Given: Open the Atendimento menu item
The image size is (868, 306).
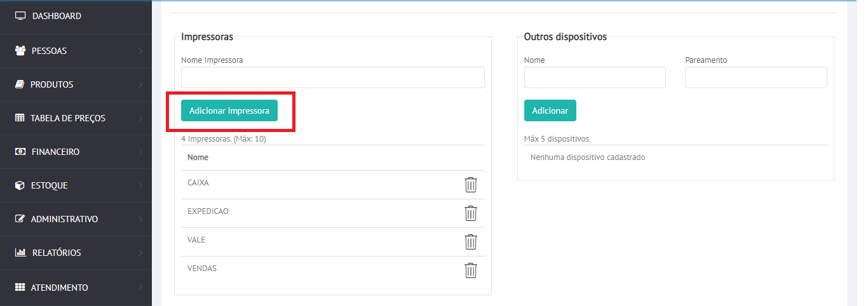Looking at the screenshot, I should (x=60, y=288).
